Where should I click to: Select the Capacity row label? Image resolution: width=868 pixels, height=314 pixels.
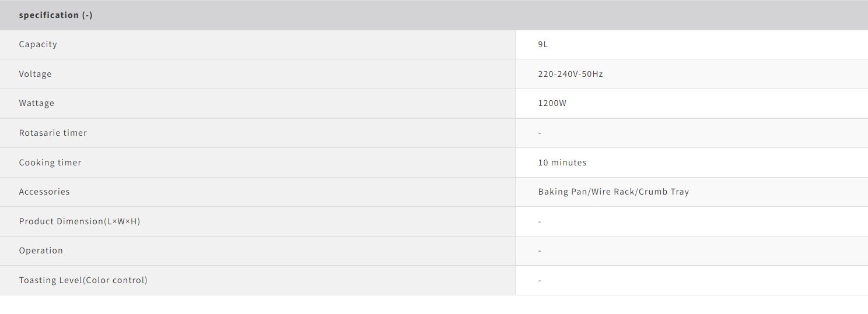(38, 44)
